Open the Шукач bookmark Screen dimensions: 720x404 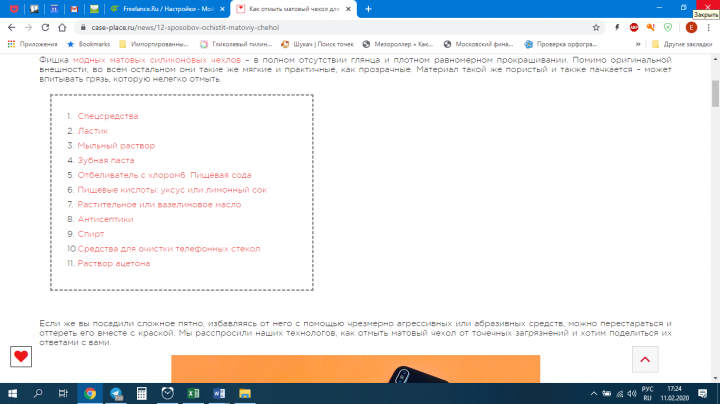click(317, 44)
